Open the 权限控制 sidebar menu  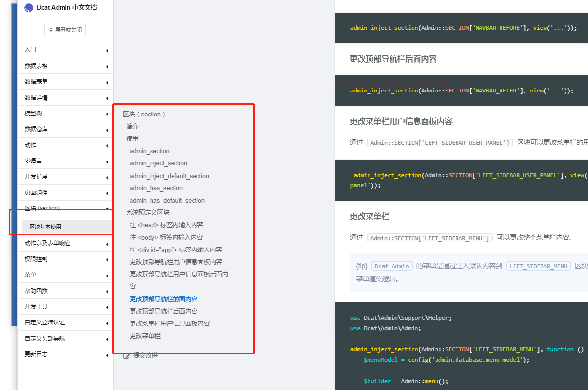65,259
